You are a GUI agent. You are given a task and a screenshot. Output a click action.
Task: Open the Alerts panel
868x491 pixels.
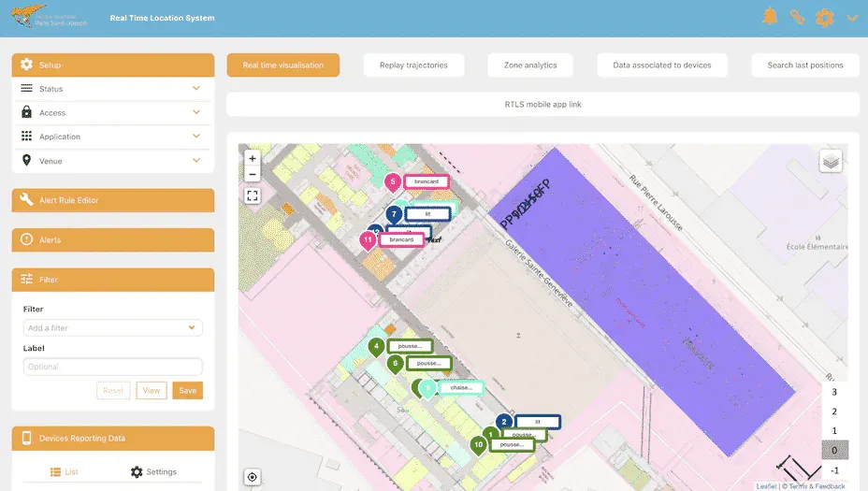[113, 239]
